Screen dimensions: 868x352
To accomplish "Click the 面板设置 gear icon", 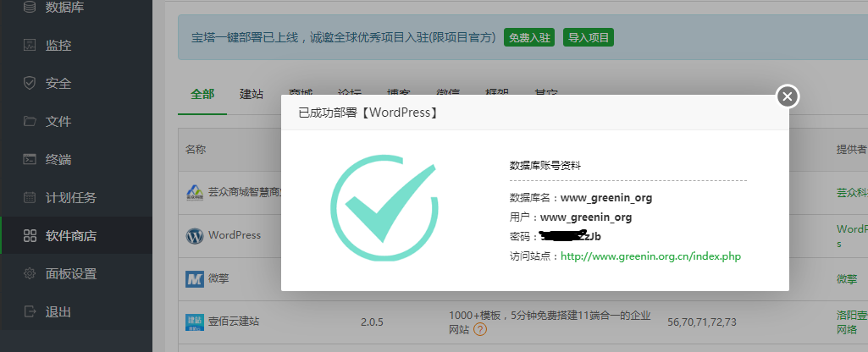I will point(30,273).
